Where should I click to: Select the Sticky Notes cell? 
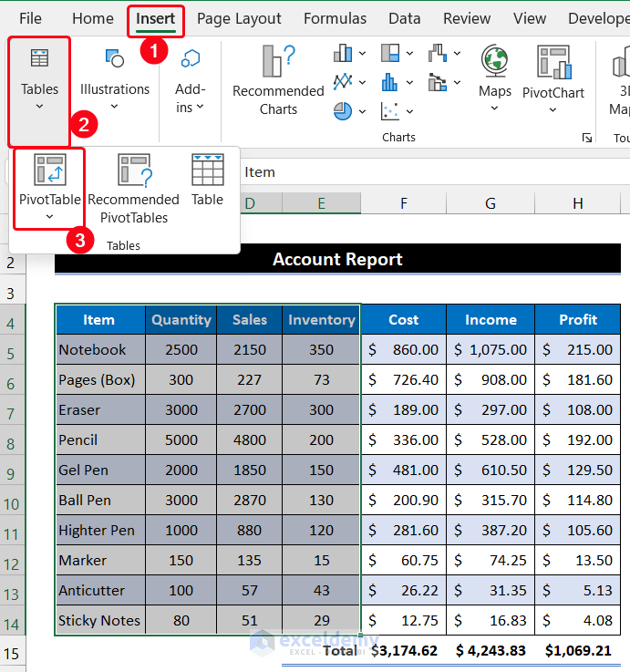pos(100,621)
